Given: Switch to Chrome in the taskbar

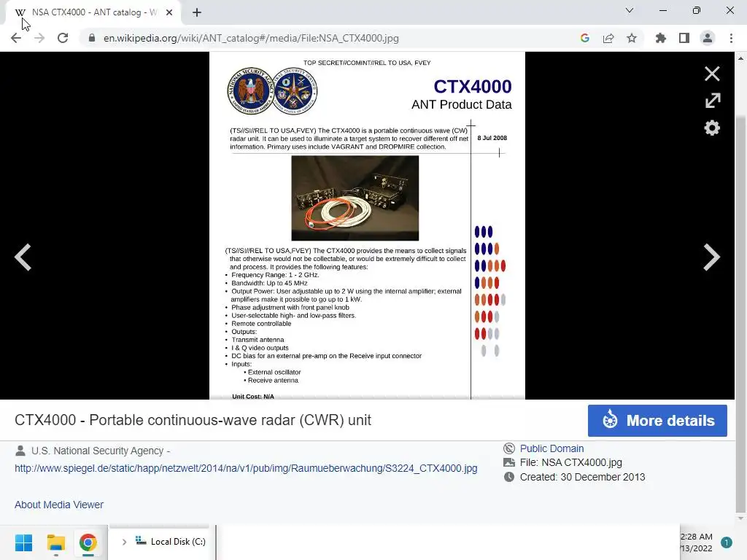Looking at the screenshot, I should point(88,542).
